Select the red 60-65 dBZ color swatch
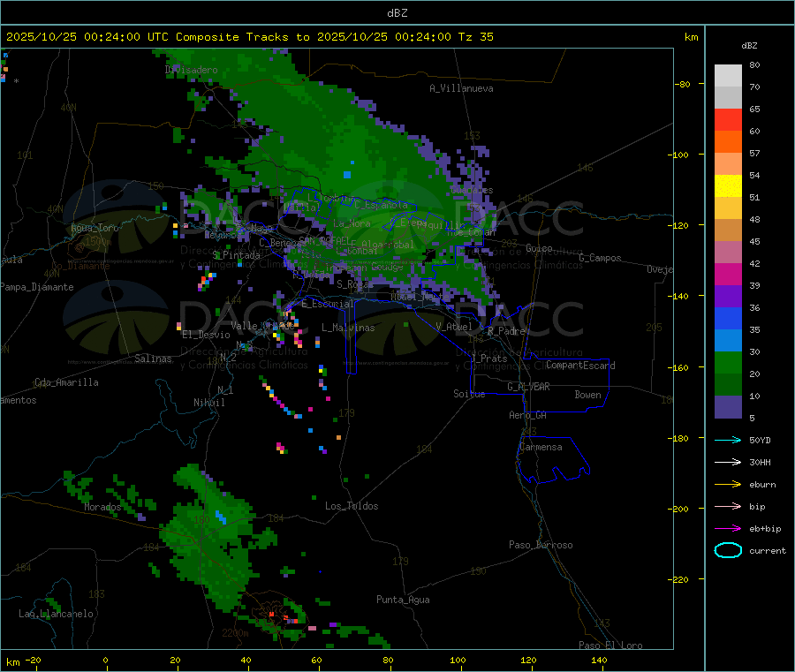The height and width of the screenshot is (672, 795). pyautogui.click(x=728, y=120)
